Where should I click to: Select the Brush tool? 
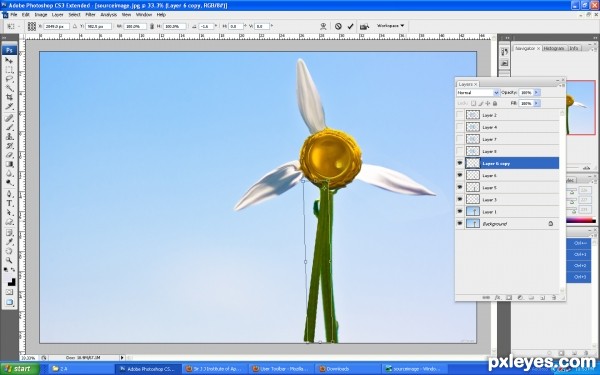coord(9,127)
